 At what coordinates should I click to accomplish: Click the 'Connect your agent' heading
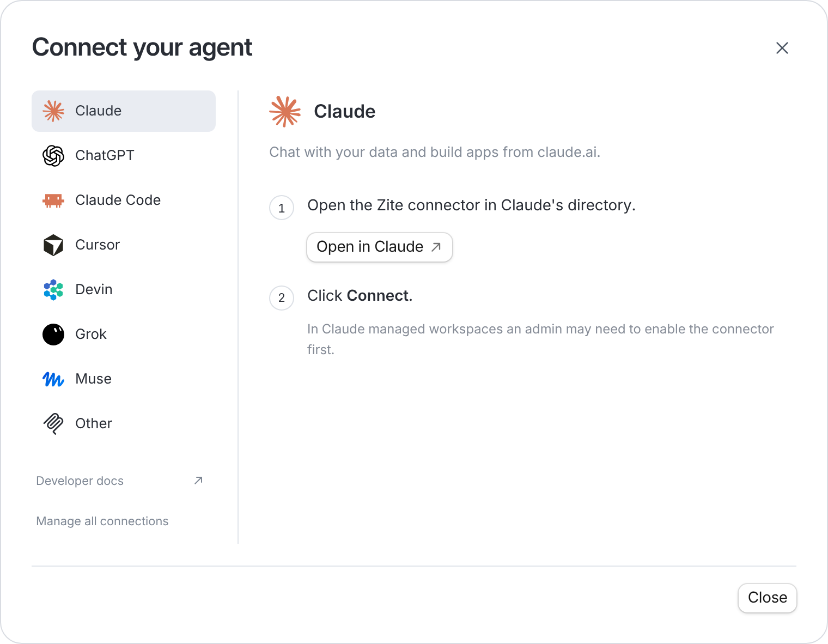[142, 47]
